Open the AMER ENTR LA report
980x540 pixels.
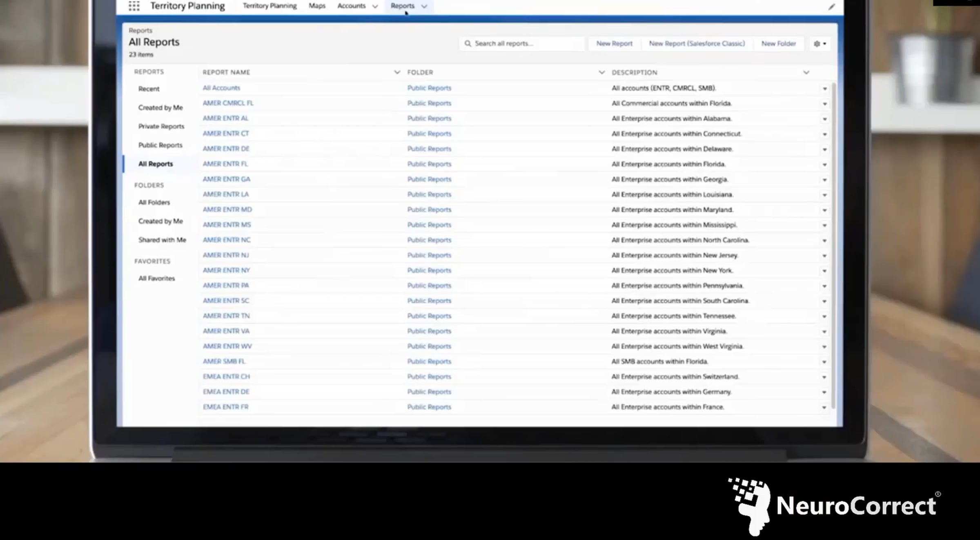[225, 194]
